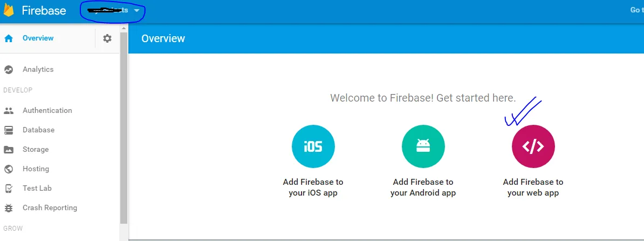Click the Database stack icon
The width and height of the screenshot is (644, 241).
[9, 130]
